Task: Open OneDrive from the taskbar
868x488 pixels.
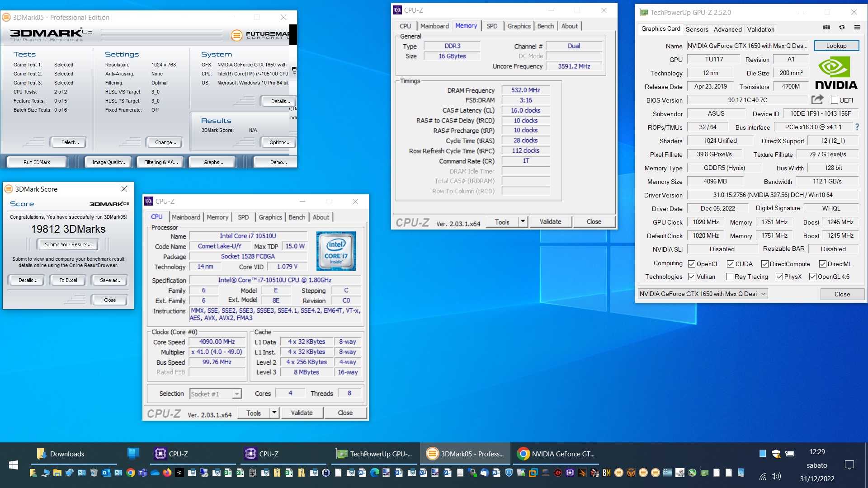Action: click(155, 473)
